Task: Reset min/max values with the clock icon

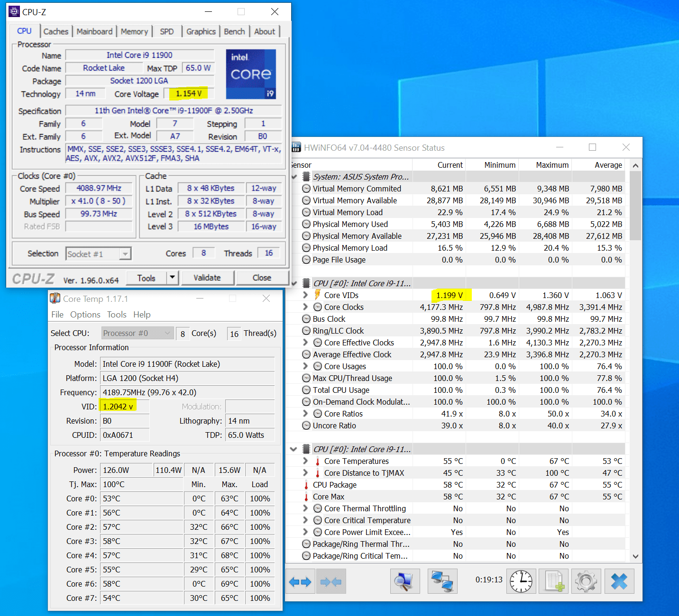Action: (521, 581)
